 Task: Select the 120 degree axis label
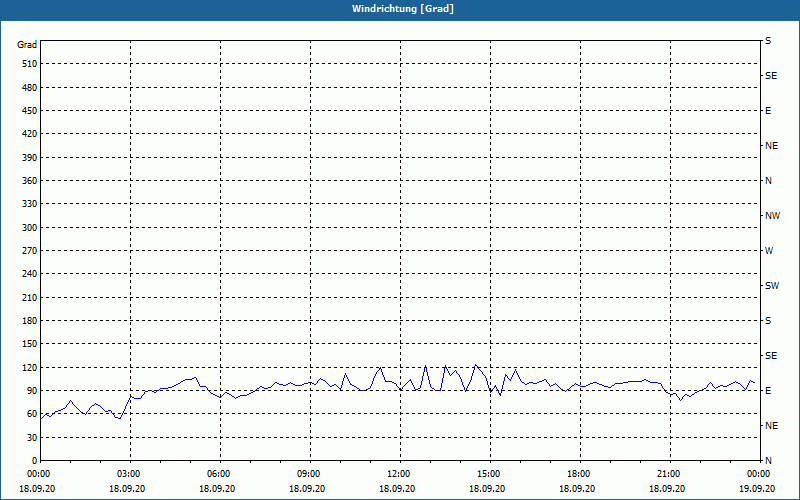[30, 367]
